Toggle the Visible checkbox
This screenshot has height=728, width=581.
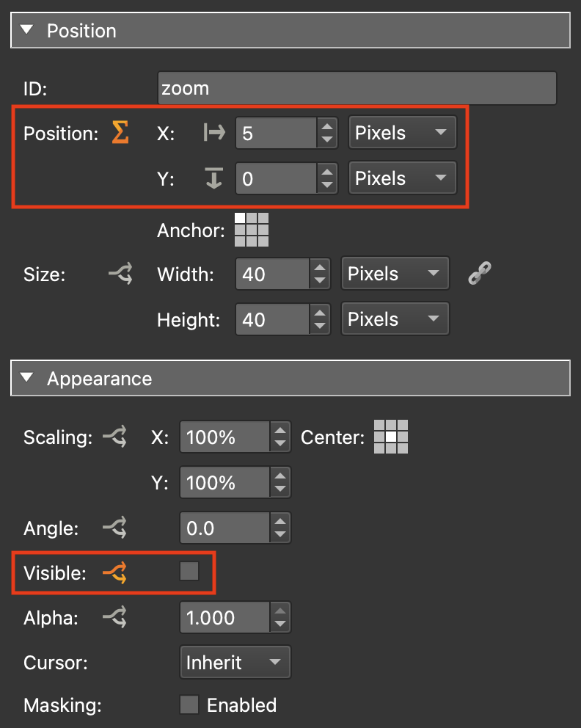(189, 572)
